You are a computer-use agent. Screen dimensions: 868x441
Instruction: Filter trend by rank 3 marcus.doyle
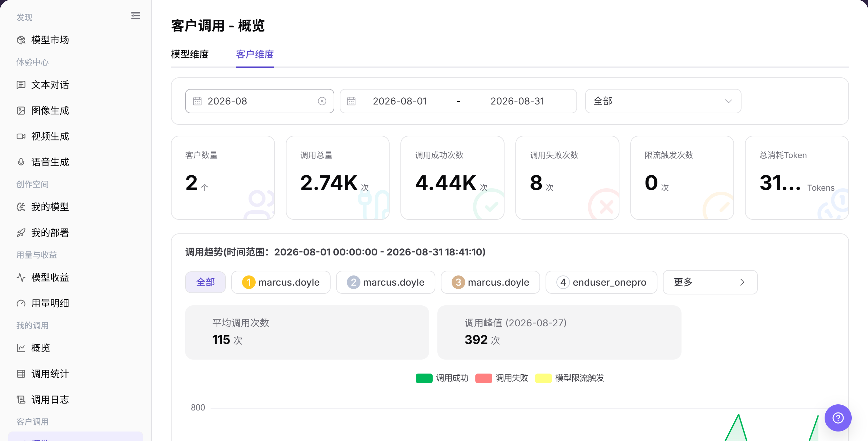(x=490, y=282)
